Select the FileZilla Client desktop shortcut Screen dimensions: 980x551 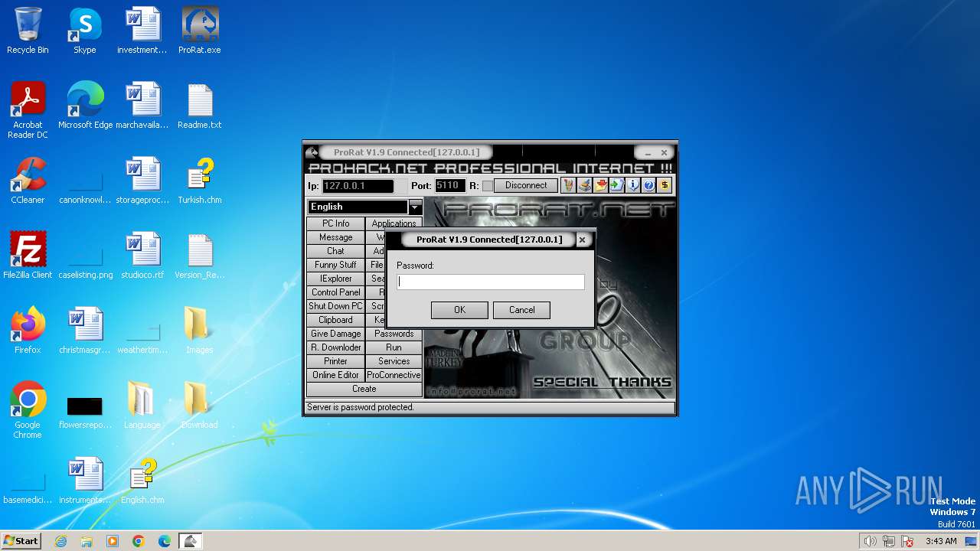click(28, 256)
